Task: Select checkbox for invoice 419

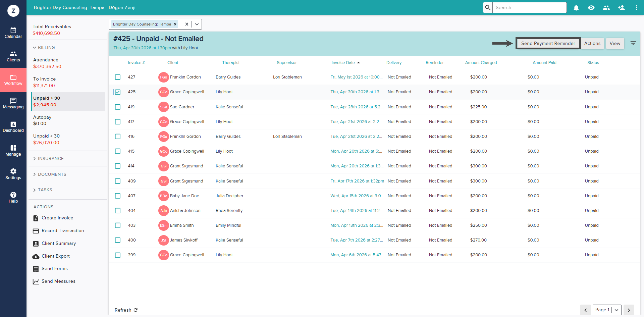Action: 118,107
